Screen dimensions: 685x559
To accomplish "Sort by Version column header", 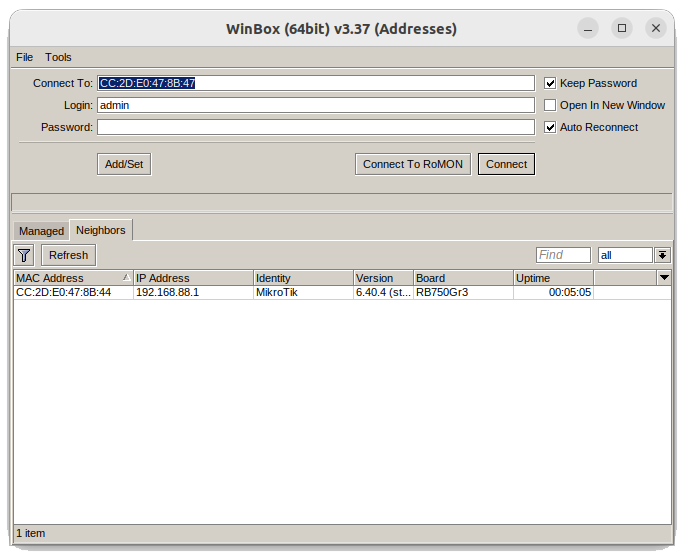I will click(x=383, y=278).
